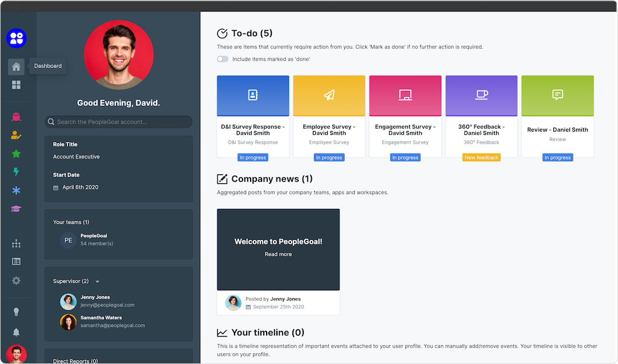Click the lightbulb icon in sidebar
Viewport: 618px width, 364px height.
pos(16,312)
